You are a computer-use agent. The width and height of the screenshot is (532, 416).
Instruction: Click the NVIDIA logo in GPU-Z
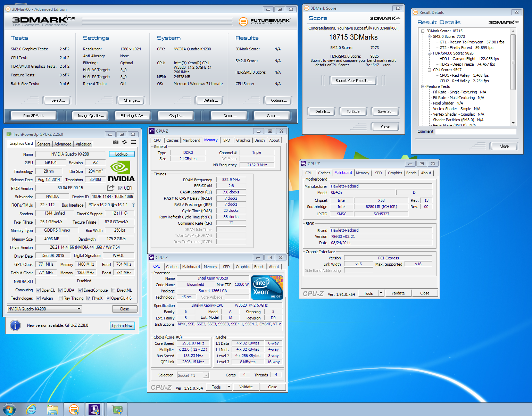click(x=121, y=171)
